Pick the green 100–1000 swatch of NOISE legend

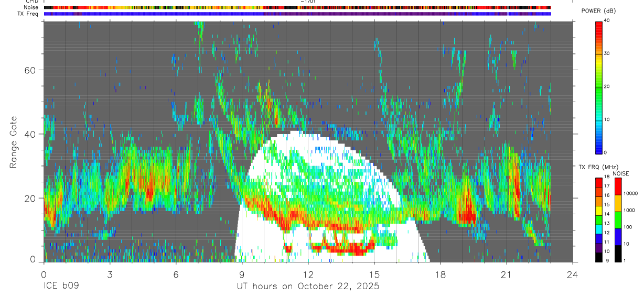pyautogui.click(x=618, y=220)
